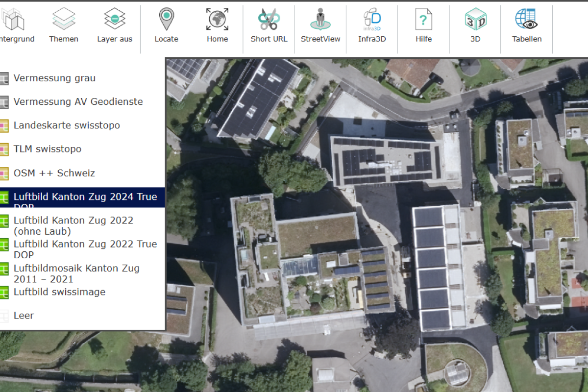Choose Luftbildmosaik Kanton Zug 2011 – 2021
Viewport: 588px width, 392px height.
pyautogui.click(x=76, y=274)
